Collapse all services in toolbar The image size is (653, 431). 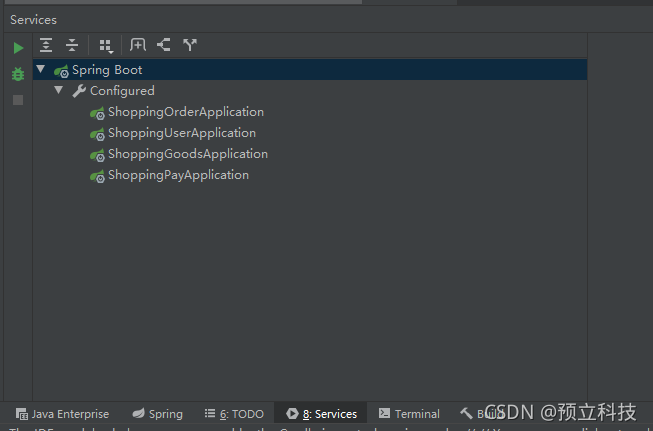click(72, 45)
